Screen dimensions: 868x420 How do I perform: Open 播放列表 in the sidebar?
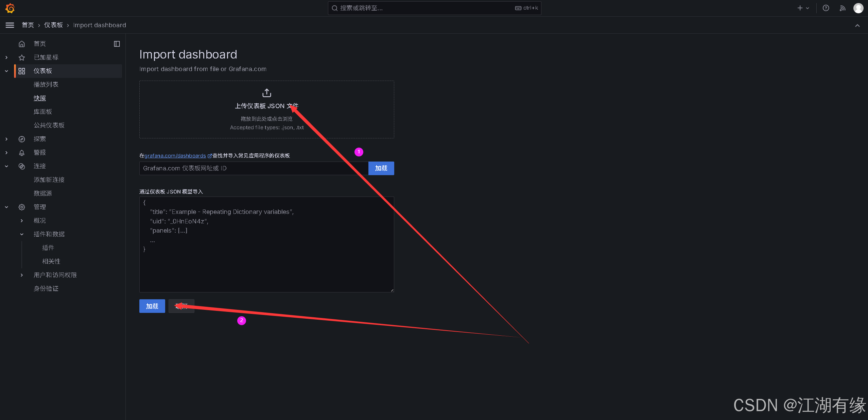46,84
